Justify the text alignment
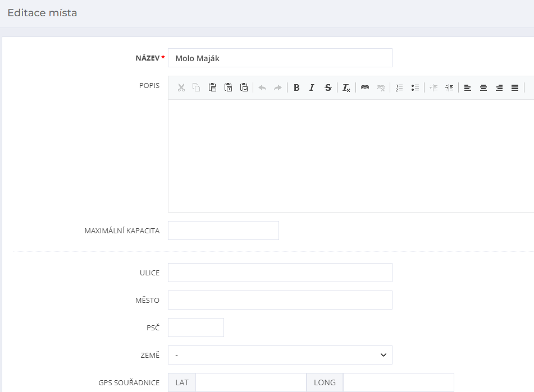This screenshot has width=534, height=392. click(515, 87)
